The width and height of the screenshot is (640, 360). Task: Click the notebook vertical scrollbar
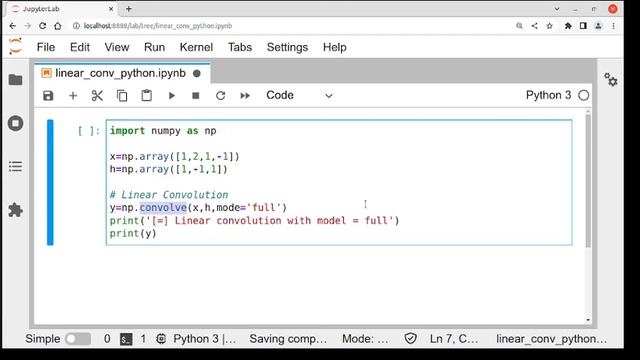[588, 181]
